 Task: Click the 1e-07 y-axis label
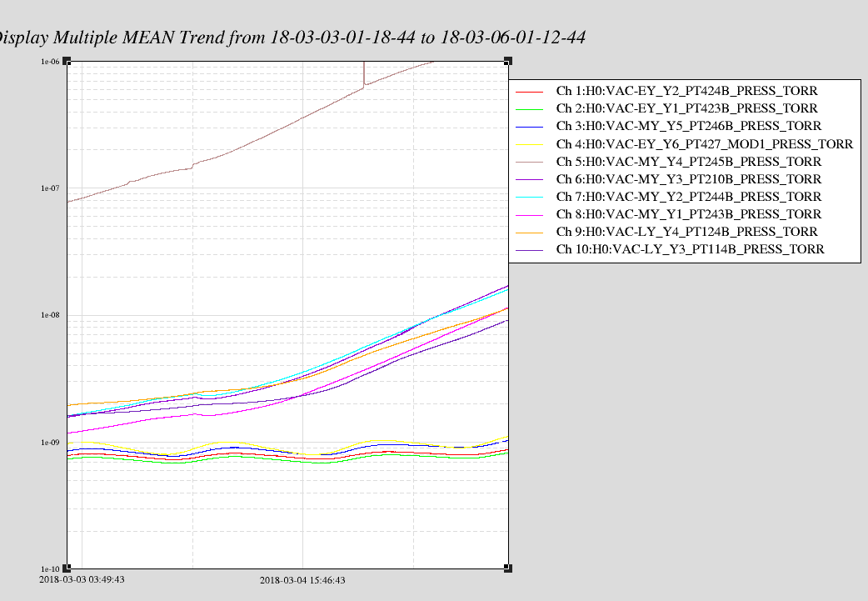[x=50, y=188]
